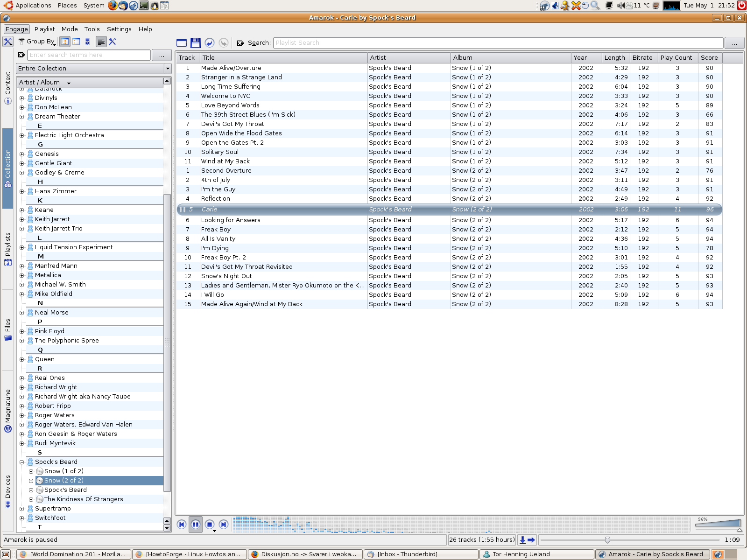Expand the Dream Theater artist node
This screenshot has height=560, width=747.
click(21, 117)
